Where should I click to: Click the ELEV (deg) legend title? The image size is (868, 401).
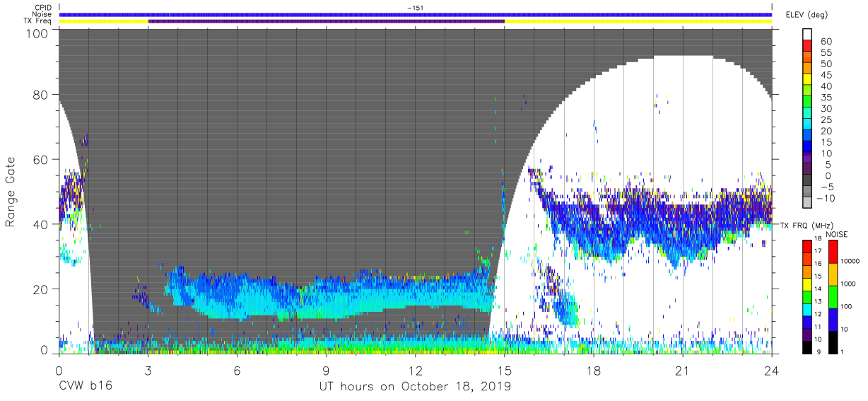807,14
